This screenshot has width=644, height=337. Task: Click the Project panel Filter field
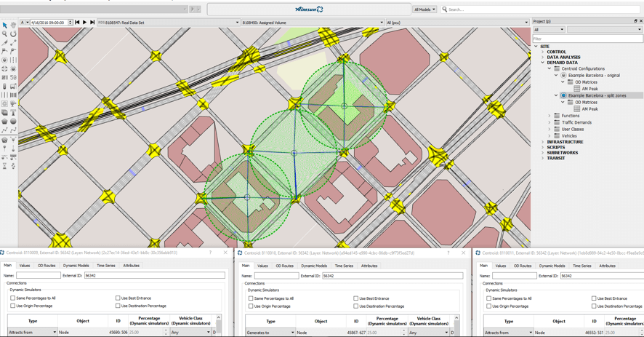pos(587,39)
